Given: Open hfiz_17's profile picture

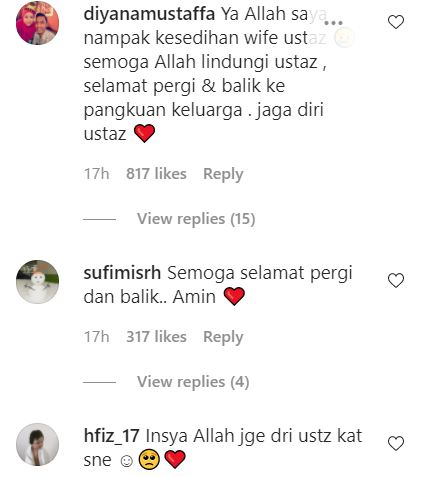Looking at the screenshot, I should (37, 444).
